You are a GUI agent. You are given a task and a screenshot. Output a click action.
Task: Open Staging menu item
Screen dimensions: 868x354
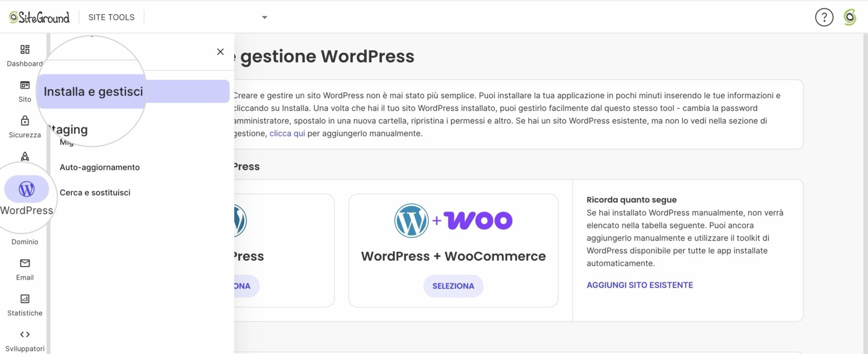click(x=69, y=129)
